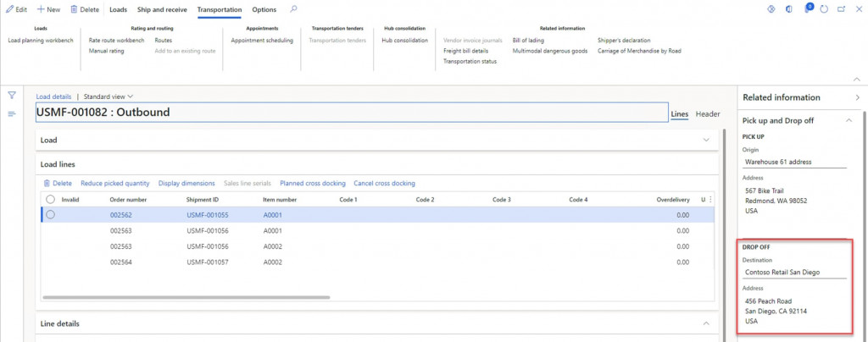This screenshot has width=868, height=342.
Task: Open the Ship and receive tab
Action: [163, 10]
